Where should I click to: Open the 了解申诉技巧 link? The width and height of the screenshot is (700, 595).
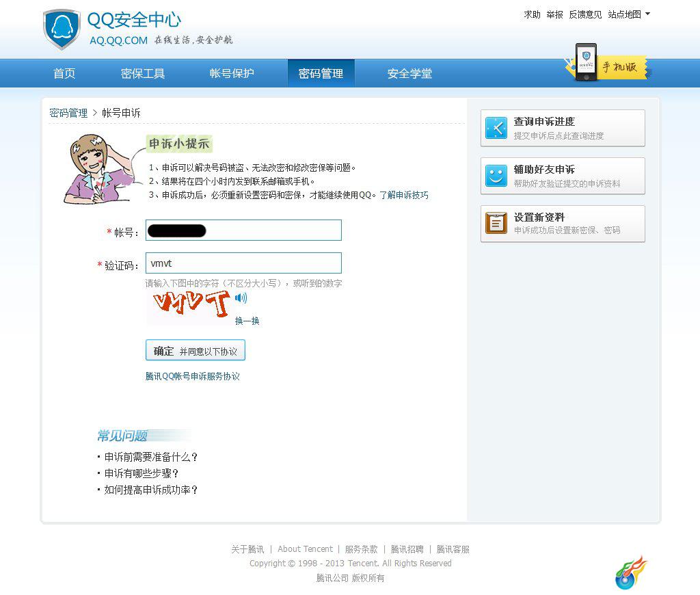(x=404, y=195)
